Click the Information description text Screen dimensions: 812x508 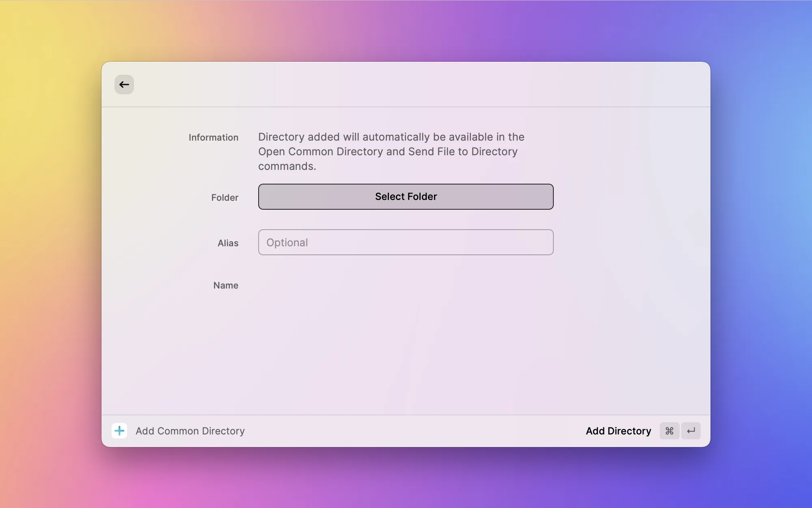pos(391,152)
